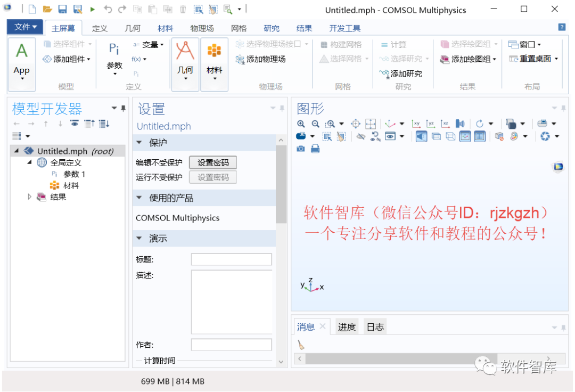Click 添加绘图组 button
Image resolution: width=575 pixels, height=392 pixels.
point(469,59)
